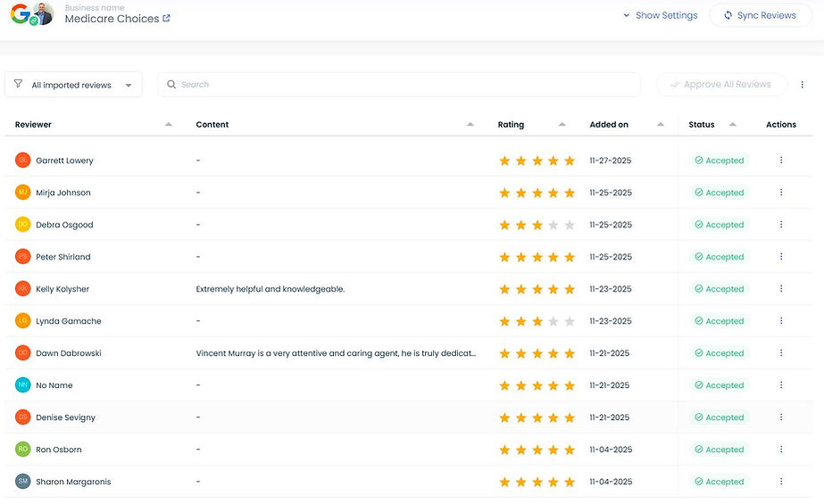The height and width of the screenshot is (504, 824).
Task: Open the All imported reviews filter dropdown
Action: pos(73,85)
